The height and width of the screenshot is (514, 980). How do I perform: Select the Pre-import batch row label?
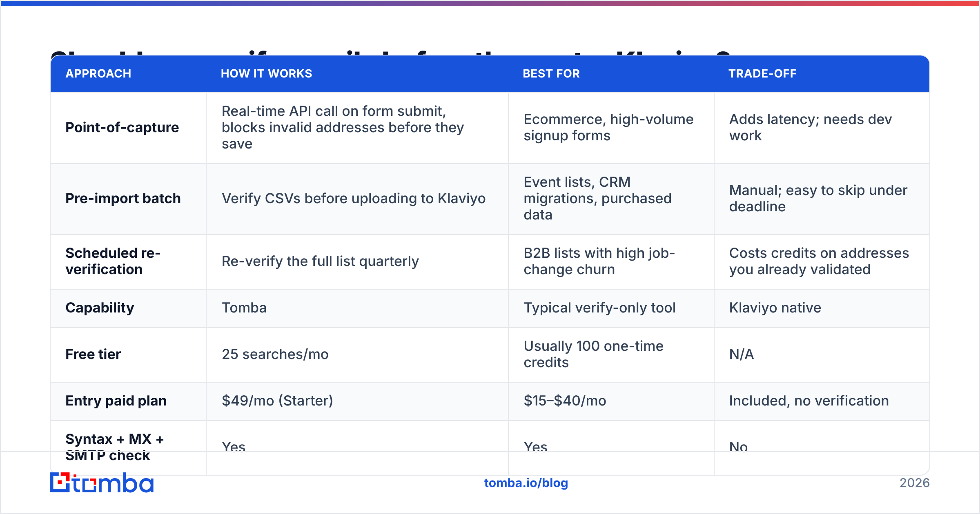tap(123, 199)
